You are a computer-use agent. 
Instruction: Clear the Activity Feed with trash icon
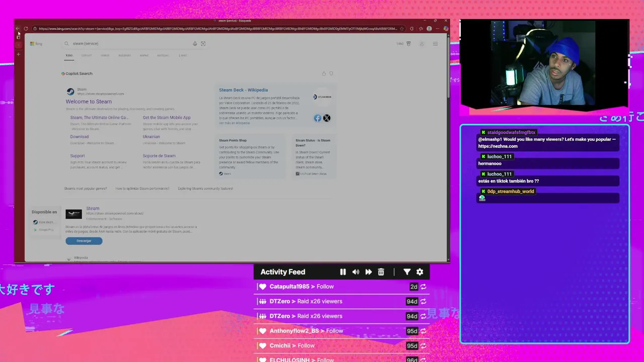point(381,272)
